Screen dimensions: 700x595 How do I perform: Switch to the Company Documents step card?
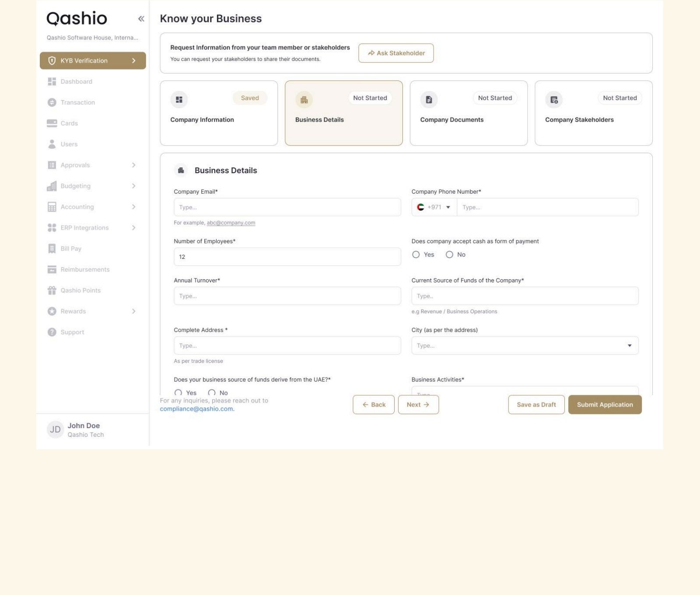click(469, 113)
